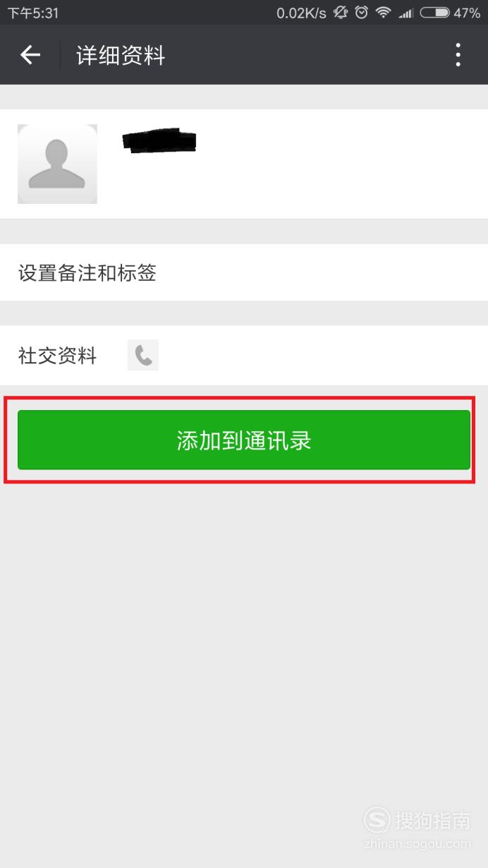Screen dimensions: 488x868
Task: Tap the 详细资料 page title
Action: (x=121, y=55)
